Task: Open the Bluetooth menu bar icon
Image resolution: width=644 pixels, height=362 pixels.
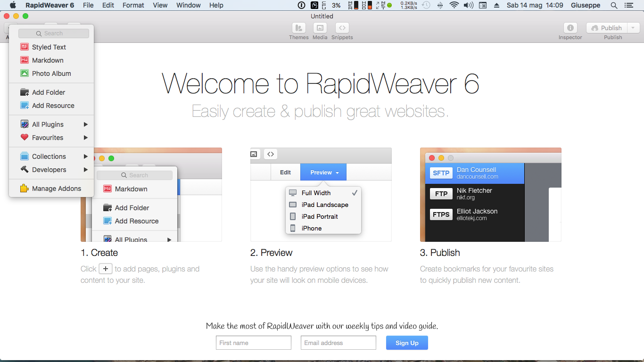Action: [440, 5]
